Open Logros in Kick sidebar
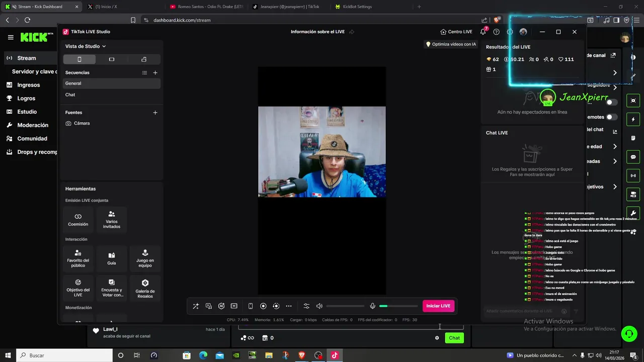This screenshot has height=362, width=644. [26, 99]
